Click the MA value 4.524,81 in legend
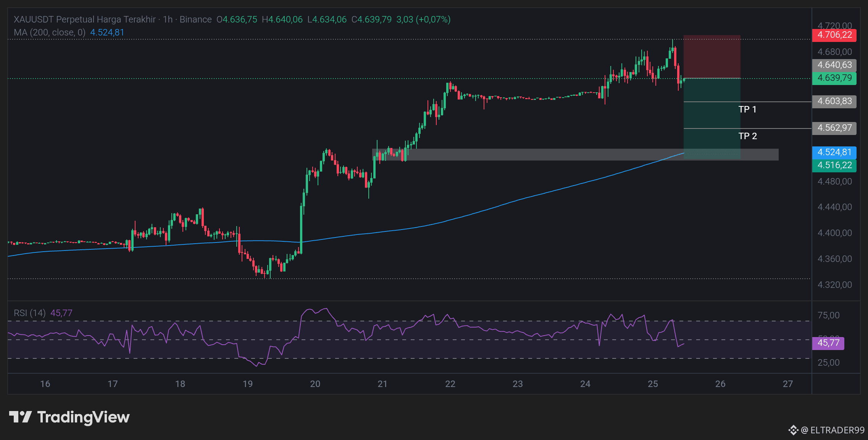This screenshot has width=868, height=440. click(x=107, y=32)
